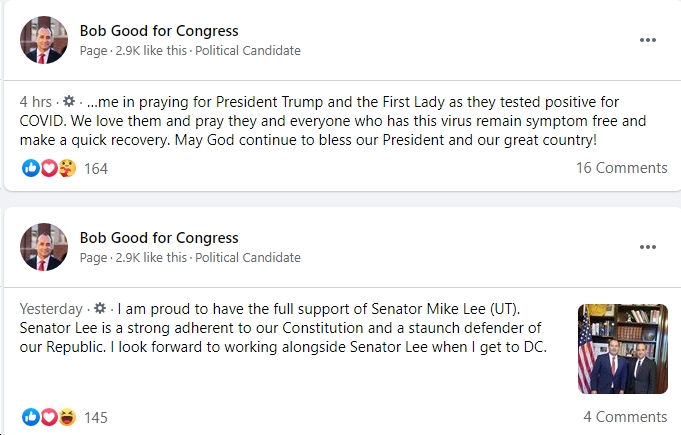This screenshot has height=435, width=681.
Task: Open the Yesterday timestamp link
Action: (51, 309)
